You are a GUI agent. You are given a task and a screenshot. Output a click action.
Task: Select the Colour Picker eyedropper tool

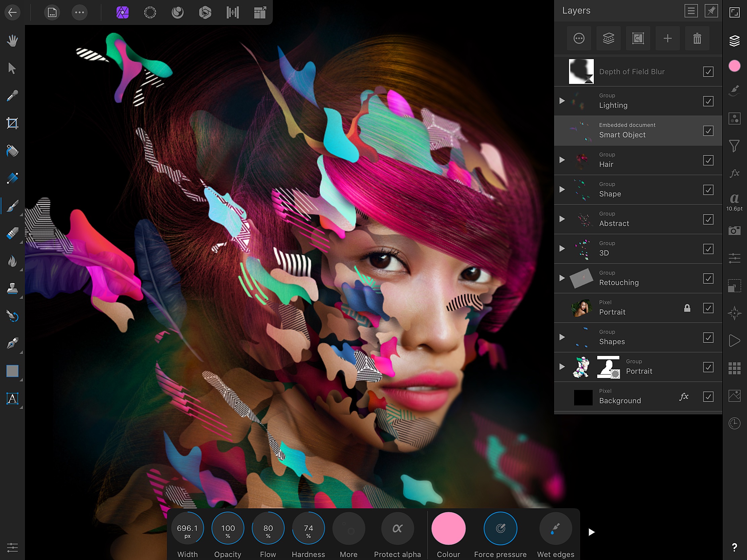(12, 96)
